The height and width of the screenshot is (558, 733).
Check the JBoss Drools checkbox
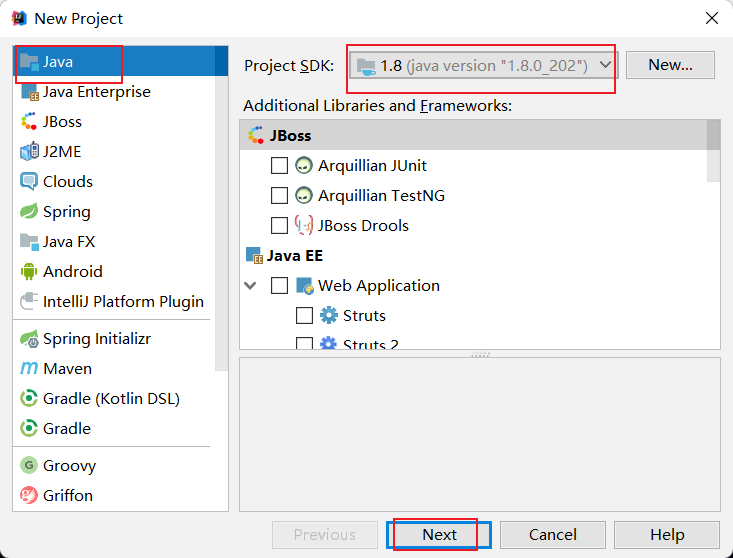coord(280,225)
